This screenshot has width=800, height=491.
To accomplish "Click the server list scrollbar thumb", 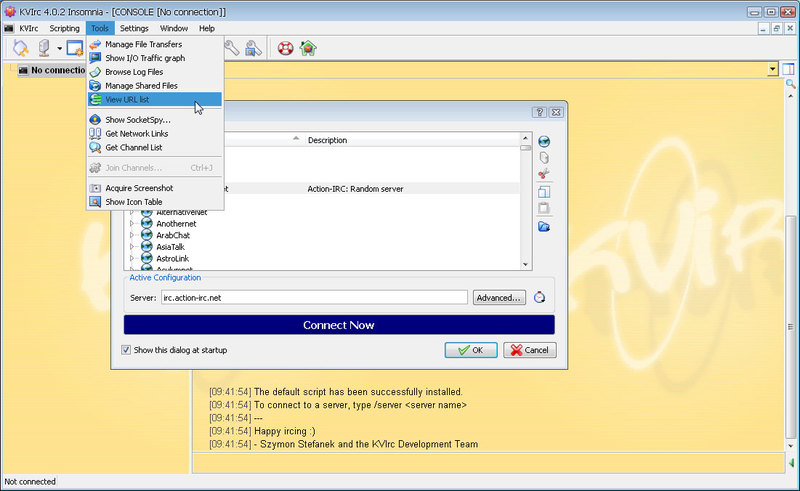I will (526, 148).
